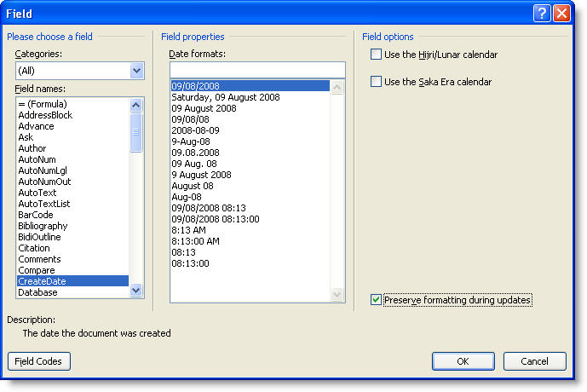Confirm with the OK button

coord(463,361)
